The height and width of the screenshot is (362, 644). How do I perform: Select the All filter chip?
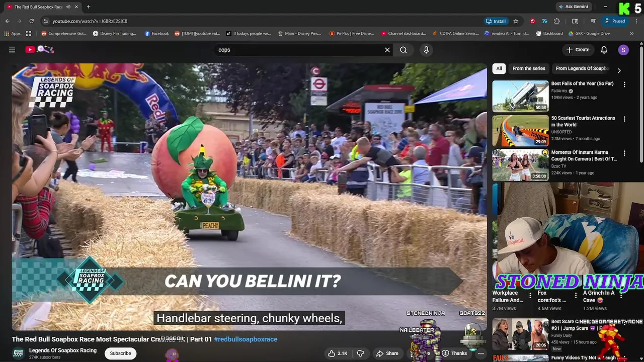point(499,68)
